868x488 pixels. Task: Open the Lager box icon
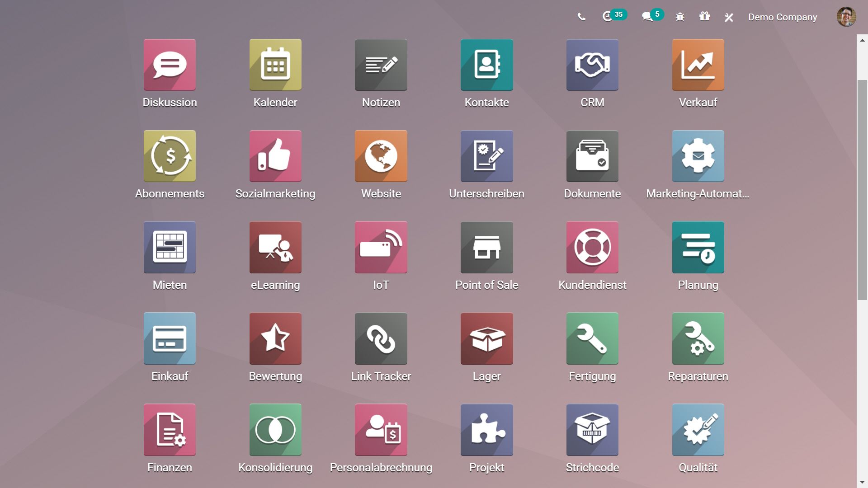(486, 338)
